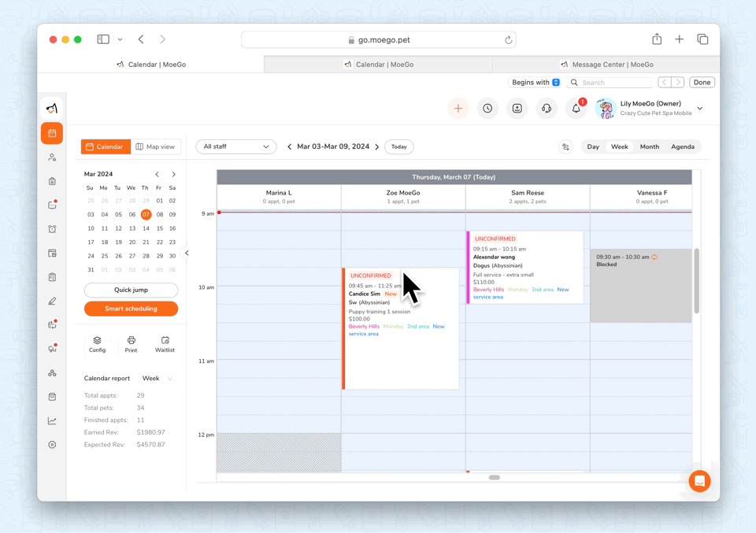
Task: Switch to Week view
Action: (x=620, y=146)
